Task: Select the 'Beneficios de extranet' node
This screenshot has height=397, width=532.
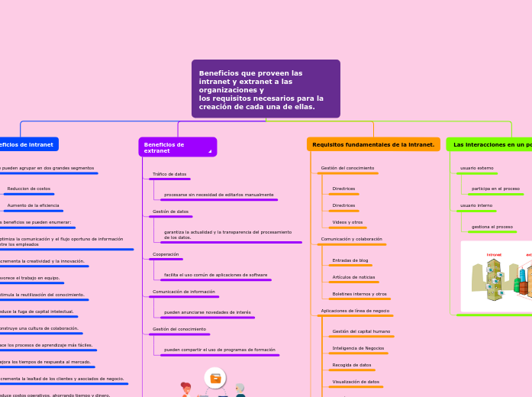Action: pyautogui.click(x=177, y=147)
